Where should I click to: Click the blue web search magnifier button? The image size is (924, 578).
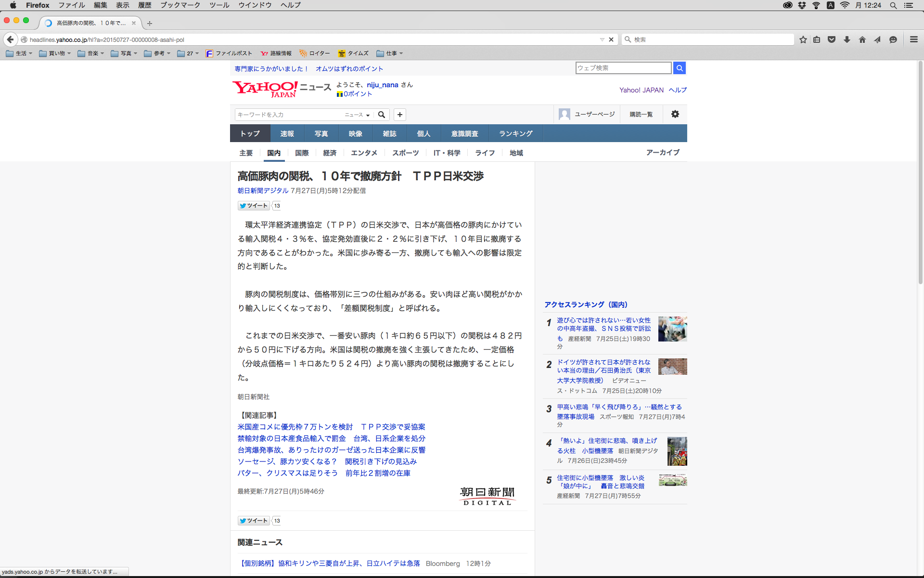(x=680, y=68)
